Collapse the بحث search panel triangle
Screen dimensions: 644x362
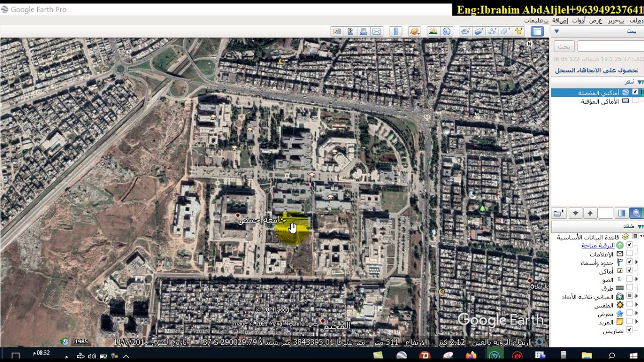556,31
